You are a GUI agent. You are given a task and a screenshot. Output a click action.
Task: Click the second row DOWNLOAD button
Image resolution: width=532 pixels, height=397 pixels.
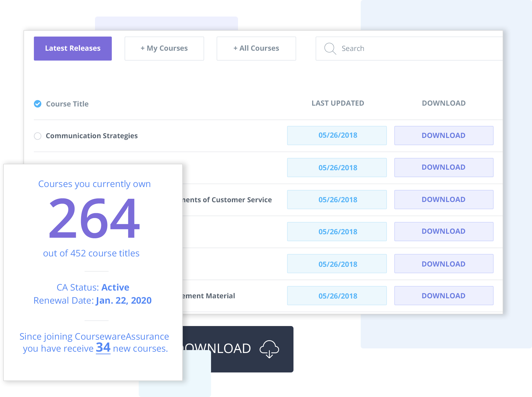click(443, 168)
